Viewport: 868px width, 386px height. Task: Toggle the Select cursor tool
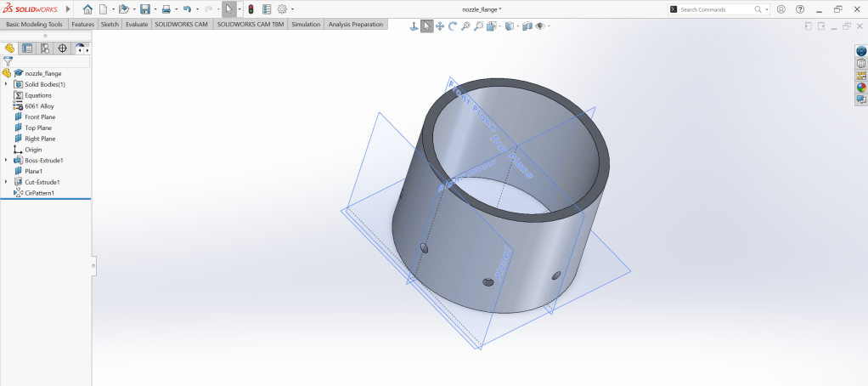click(426, 26)
